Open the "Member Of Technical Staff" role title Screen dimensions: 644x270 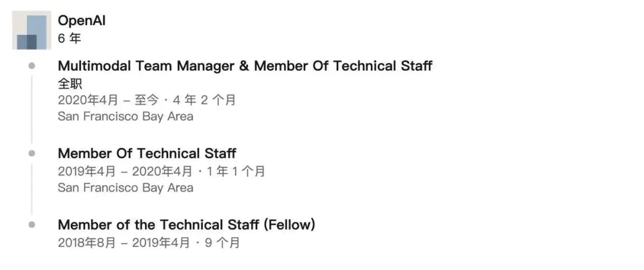pyautogui.click(x=147, y=154)
